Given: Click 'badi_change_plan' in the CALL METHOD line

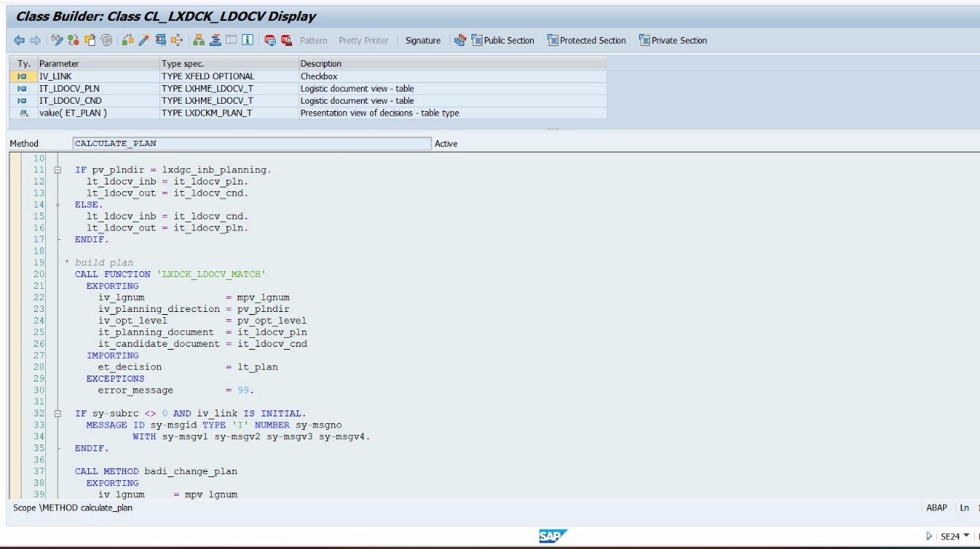Looking at the screenshot, I should click(191, 471).
